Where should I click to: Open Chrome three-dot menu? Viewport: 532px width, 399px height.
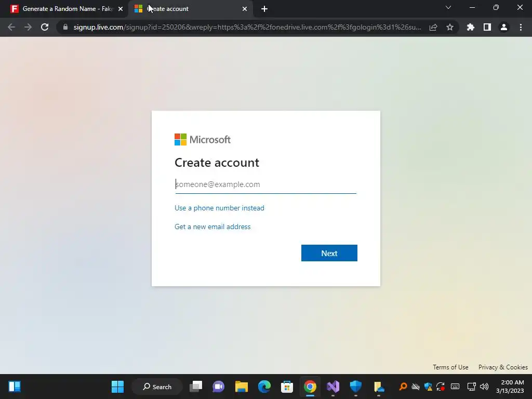[521, 27]
